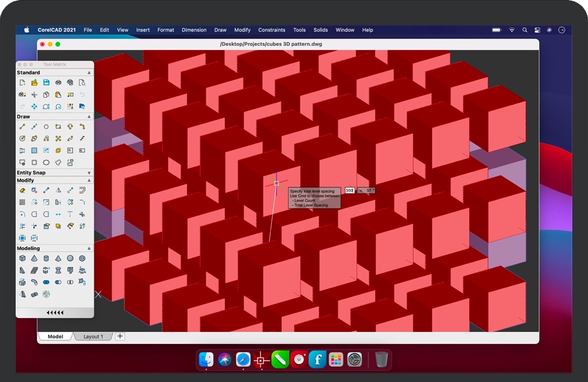Screen dimensions: 588x382
Task: Collapse the Modeling tools section
Action: [89, 248]
